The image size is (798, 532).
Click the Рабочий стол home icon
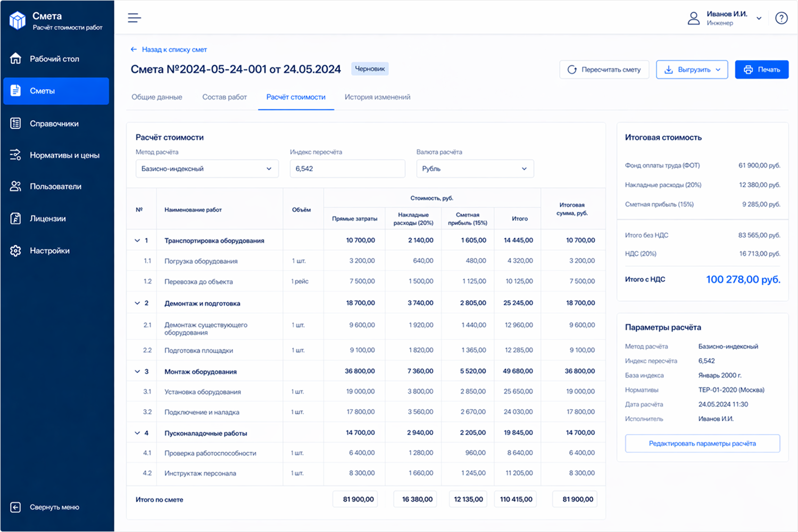point(16,59)
